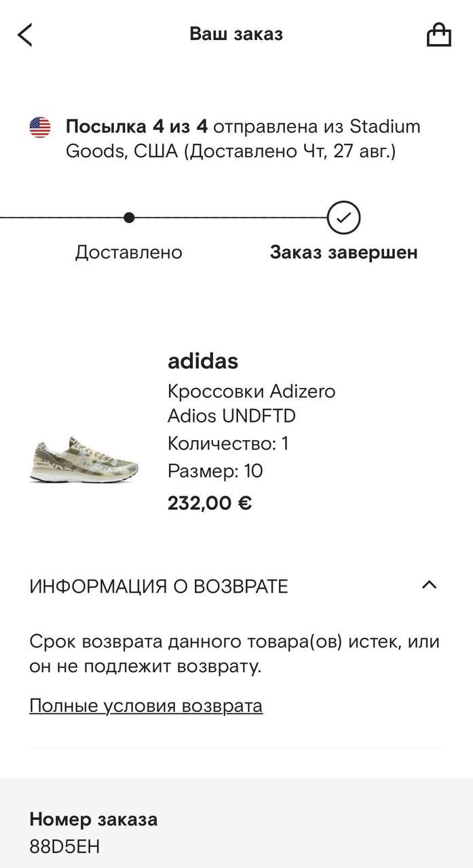Screen dimensions: 473x868
Task: Tap the Доставлено status label
Action: [128, 252]
